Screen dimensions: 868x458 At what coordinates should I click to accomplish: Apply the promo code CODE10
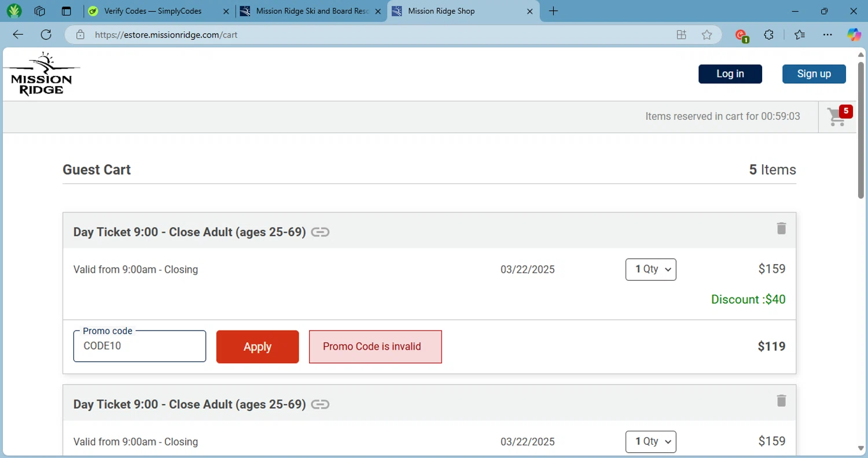click(x=258, y=347)
